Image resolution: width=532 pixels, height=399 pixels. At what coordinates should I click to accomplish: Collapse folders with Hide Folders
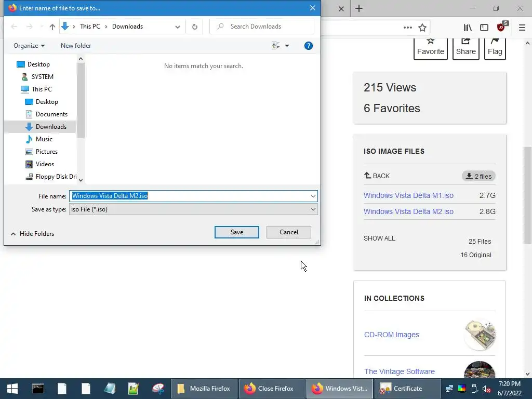[x=33, y=234]
